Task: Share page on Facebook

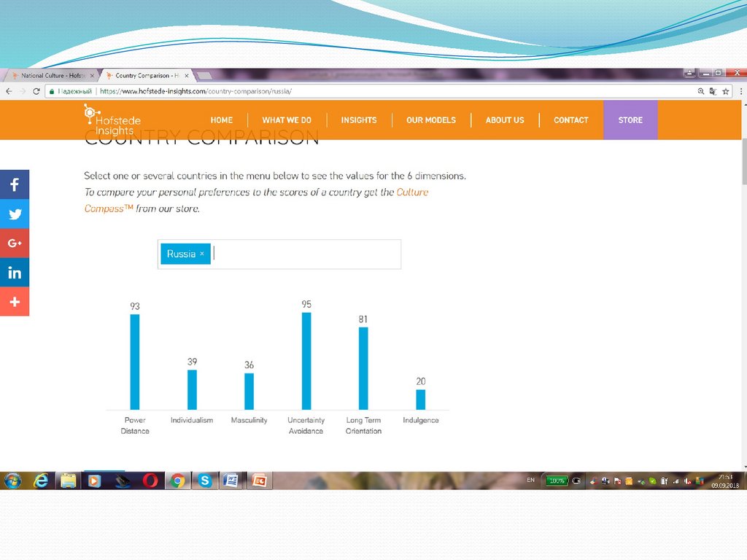Action: [x=15, y=184]
